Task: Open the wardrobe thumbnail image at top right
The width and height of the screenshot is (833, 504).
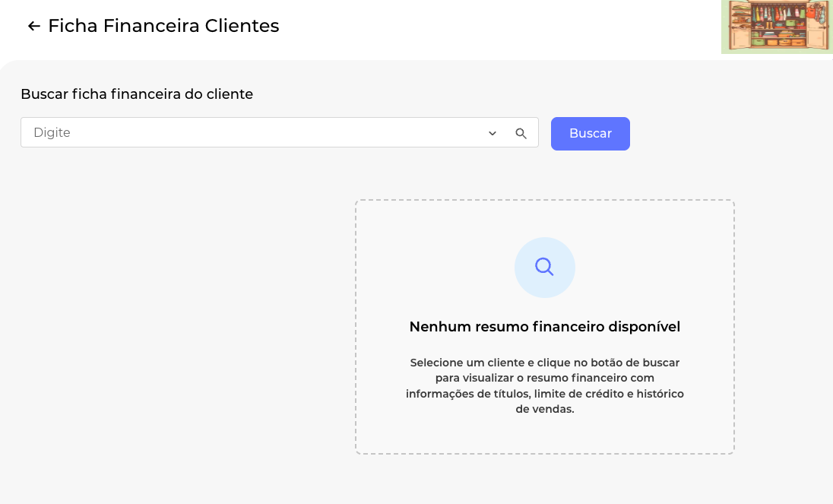Action: (777, 27)
